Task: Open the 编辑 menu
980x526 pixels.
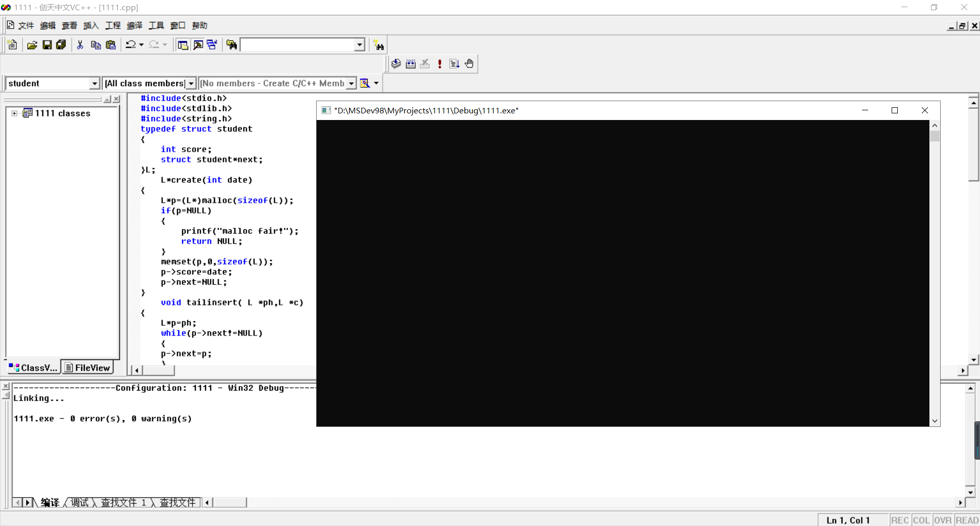Action: [47, 26]
